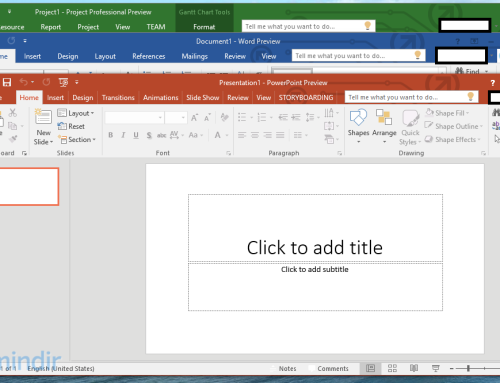The image size is (500, 383).
Task: Click English (United States) language indicator
Action: 61,368
